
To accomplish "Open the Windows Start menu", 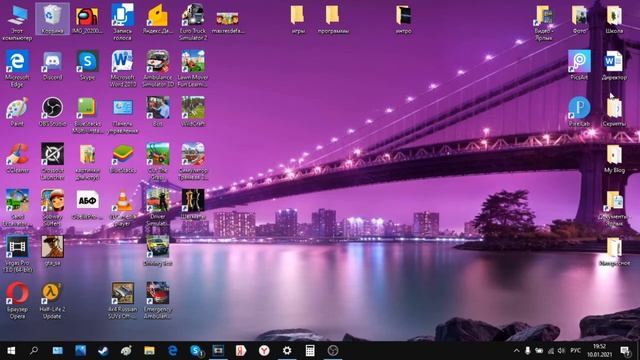I will [x=11, y=351].
